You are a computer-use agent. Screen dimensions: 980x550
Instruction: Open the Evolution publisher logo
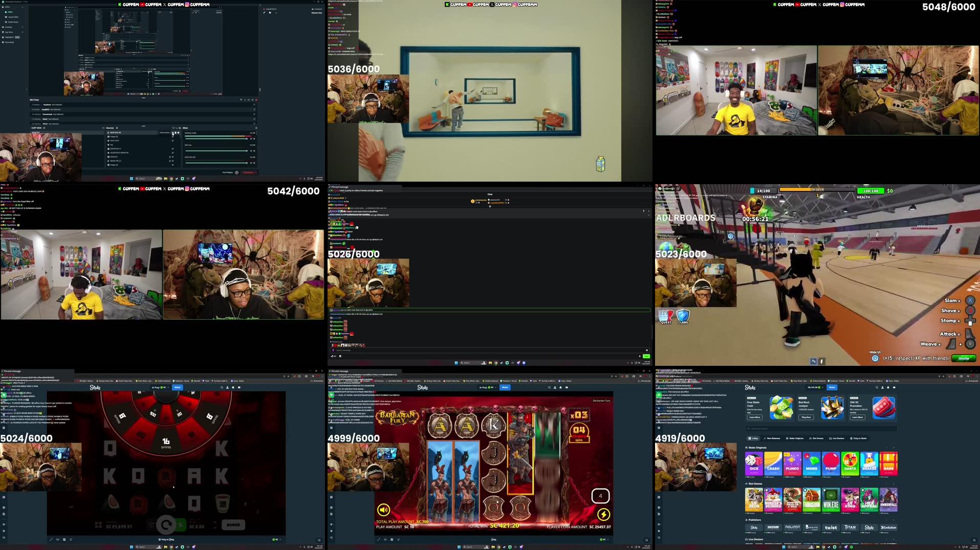(888, 527)
